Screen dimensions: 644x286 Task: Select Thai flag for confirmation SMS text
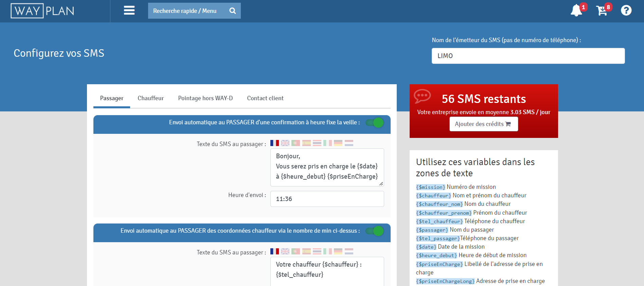pos(317,143)
